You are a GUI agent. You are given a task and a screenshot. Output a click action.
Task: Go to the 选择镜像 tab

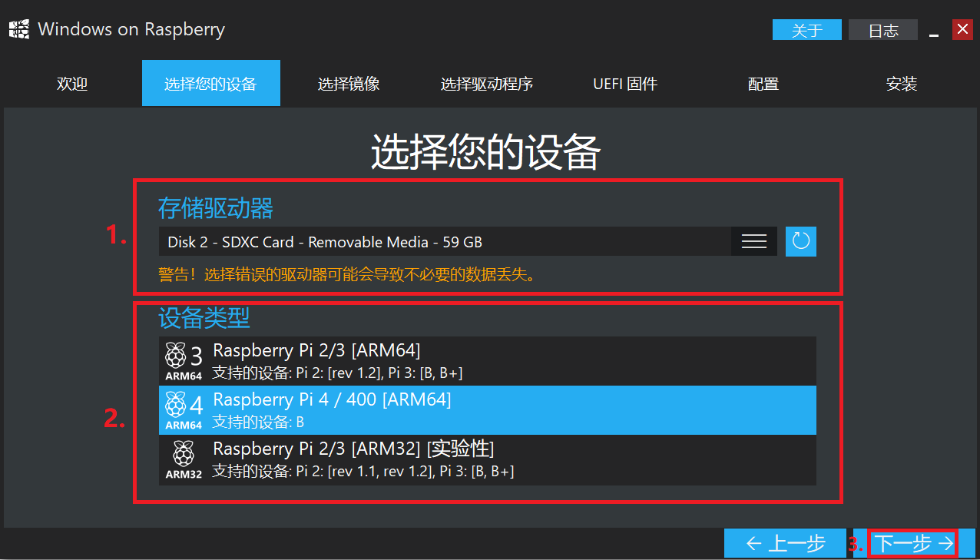[349, 84]
